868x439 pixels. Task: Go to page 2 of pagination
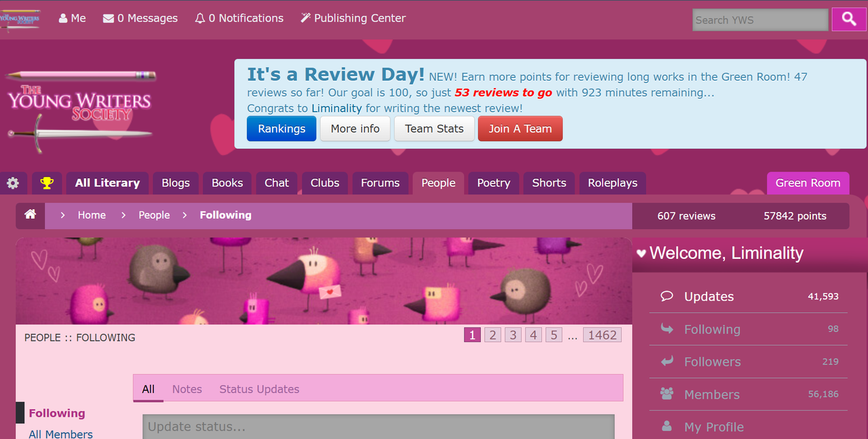tap(493, 335)
